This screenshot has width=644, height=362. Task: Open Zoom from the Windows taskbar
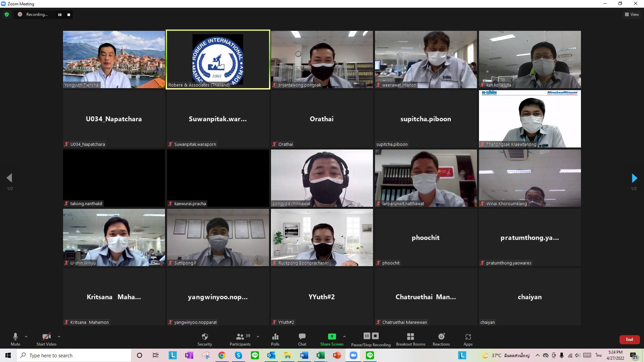(353, 355)
